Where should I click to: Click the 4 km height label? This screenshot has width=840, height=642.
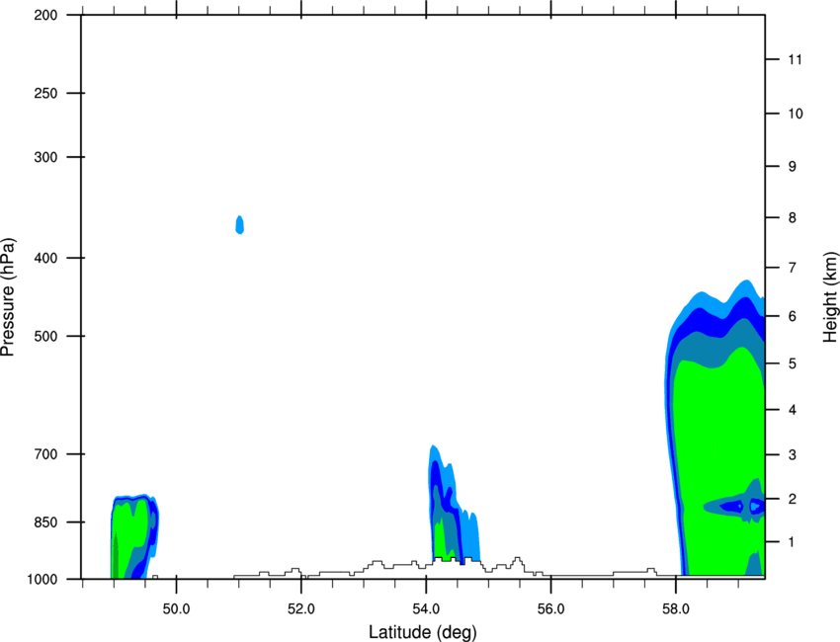coord(793,410)
